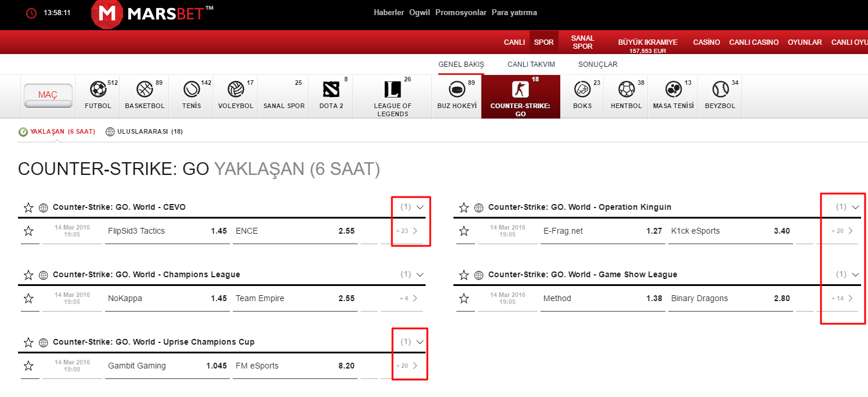Open the Canlı Casino menu item
868x397 pixels.
click(754, 42)
